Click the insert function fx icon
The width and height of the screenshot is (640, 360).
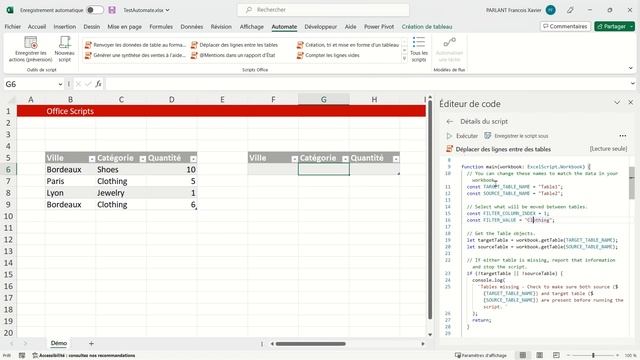pos(98,84)
